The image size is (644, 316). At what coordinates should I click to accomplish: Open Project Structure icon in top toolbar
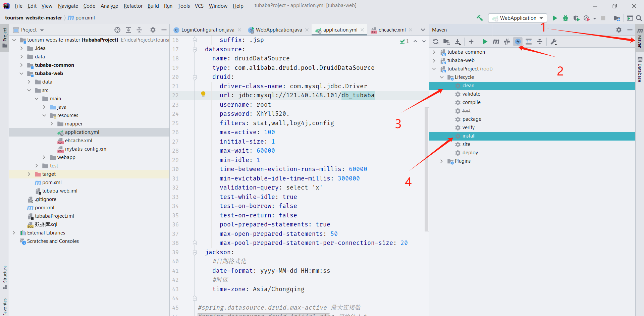pyautogui.click(x=616, y=18)
